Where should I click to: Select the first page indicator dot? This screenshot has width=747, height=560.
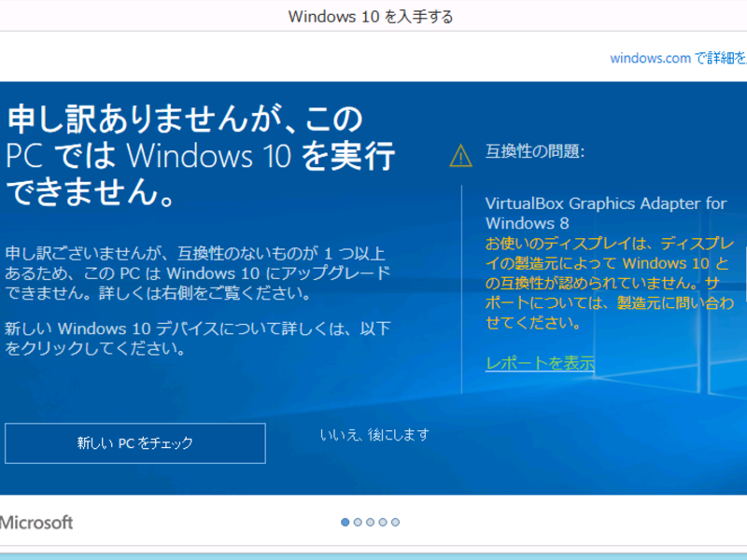345,523
